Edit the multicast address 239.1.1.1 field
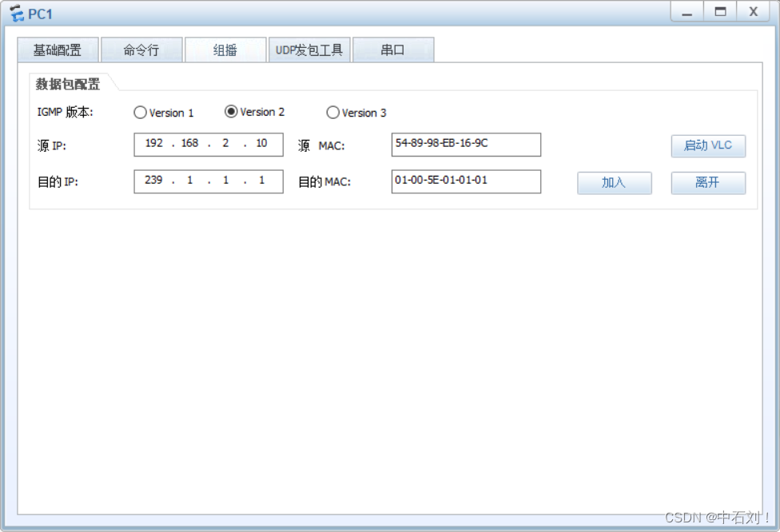This screenshot has width=780, height=532. (x=208, y=181)
